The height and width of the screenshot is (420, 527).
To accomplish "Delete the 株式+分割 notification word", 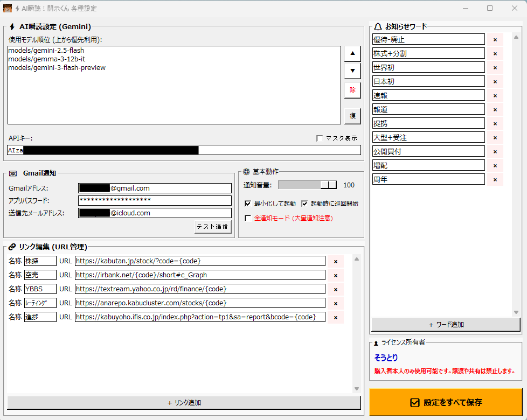I will pyautogui.click(x=495, y=54).
